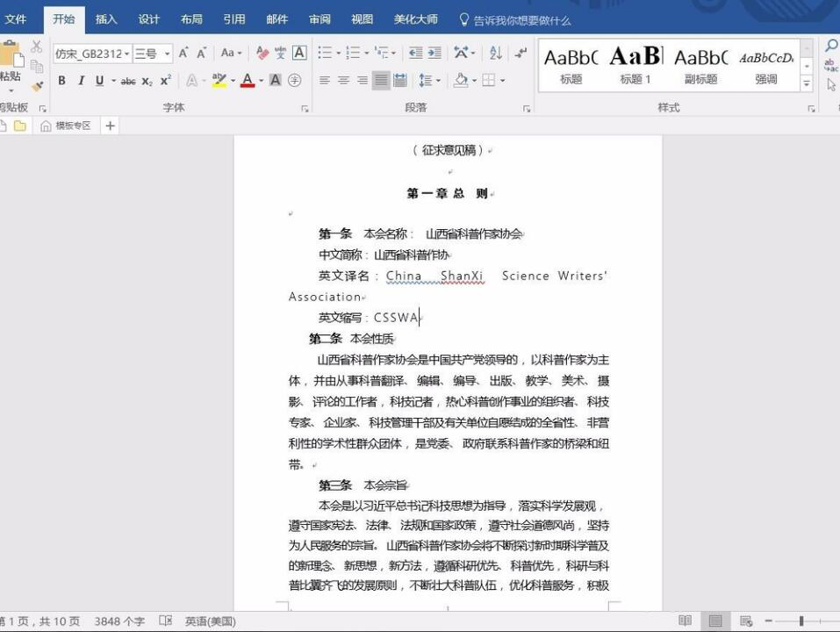Click the proofing book icon in status bar
The height and width of the screenshot is (632, 840).
(166, 621)
